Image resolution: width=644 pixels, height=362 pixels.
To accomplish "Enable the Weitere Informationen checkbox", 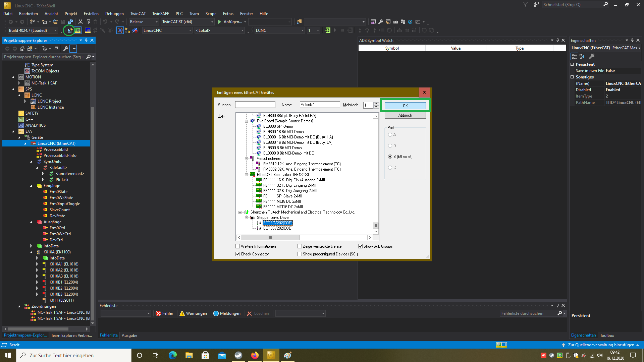I will click(x=238, y=246).
